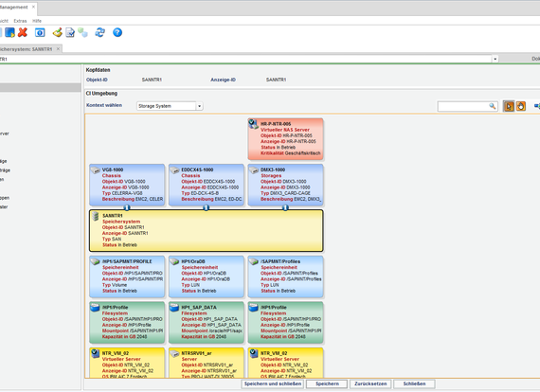
Task: Activate the arrow selection tool above the diagram
Action: pyautogui.click(x=509, y=106)
